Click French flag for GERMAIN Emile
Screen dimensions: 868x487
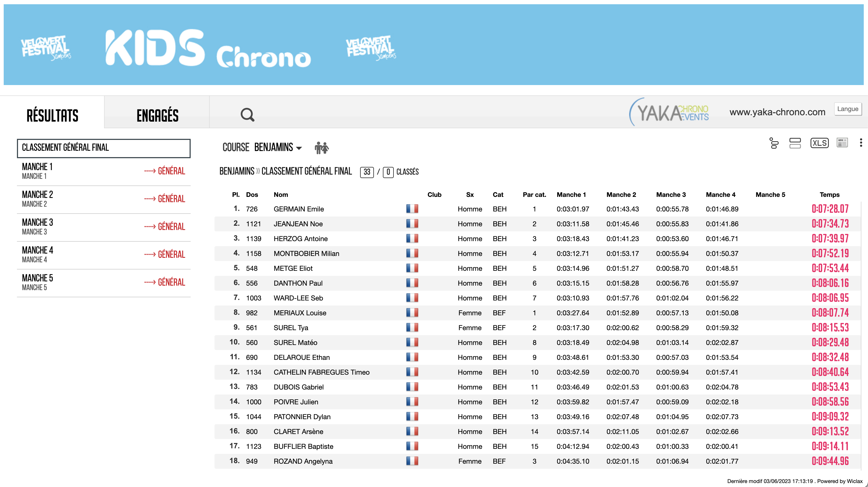pyautogui.click(x=412, y=209)
